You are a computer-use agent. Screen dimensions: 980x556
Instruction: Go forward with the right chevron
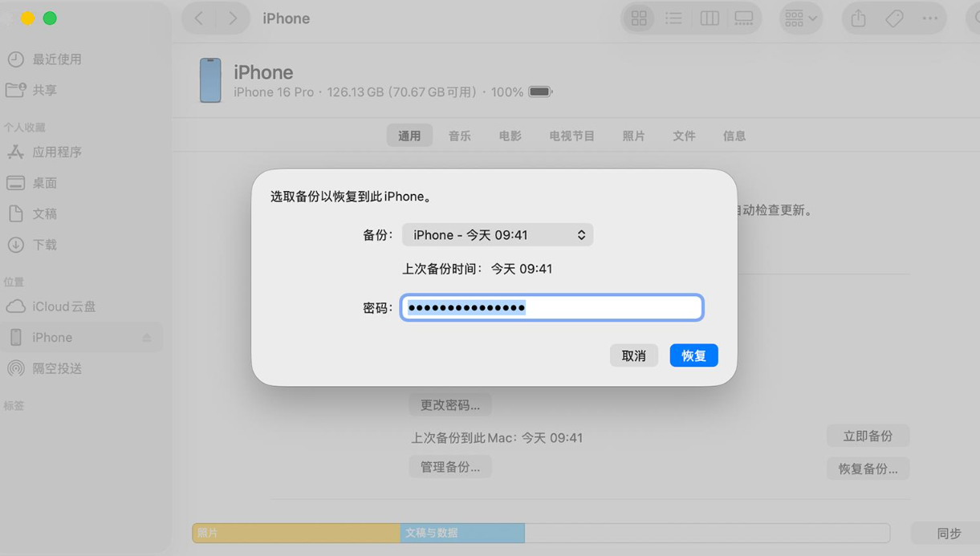pyautogui.click(x=233, y=18)
